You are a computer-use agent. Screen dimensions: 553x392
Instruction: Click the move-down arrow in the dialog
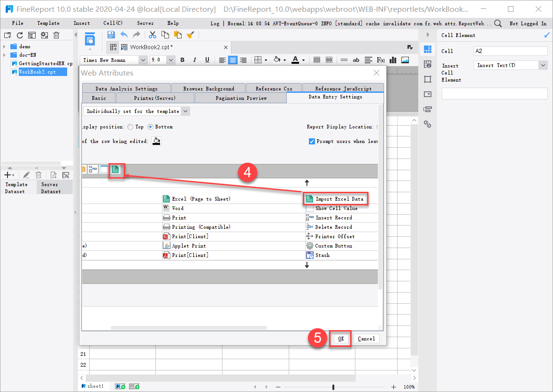tap(307, 265)
